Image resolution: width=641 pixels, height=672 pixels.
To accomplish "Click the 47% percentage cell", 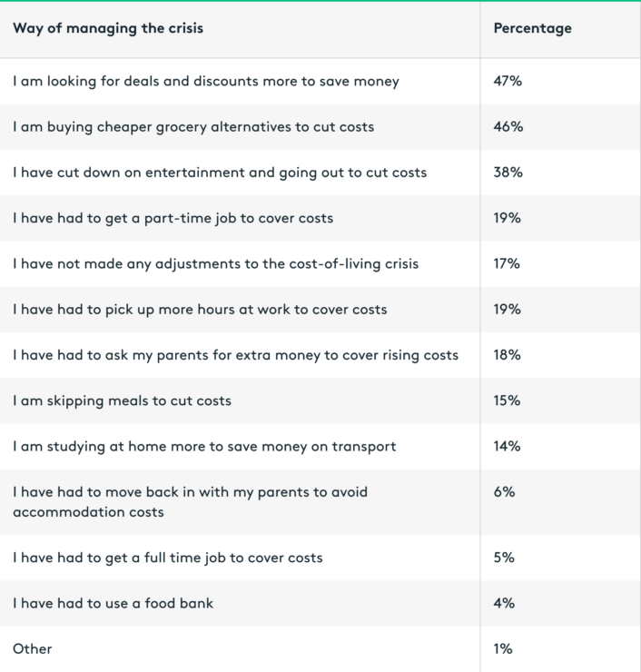I will pos(508,81).
